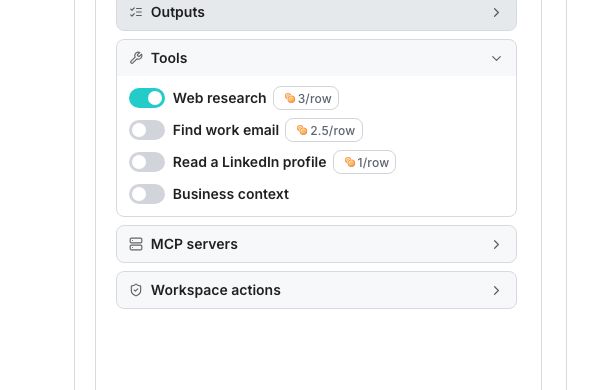Image resolution: width=610 pixels, height=390 pixels.
Task: Click the Outputs section title
Action: click(177, 12)
